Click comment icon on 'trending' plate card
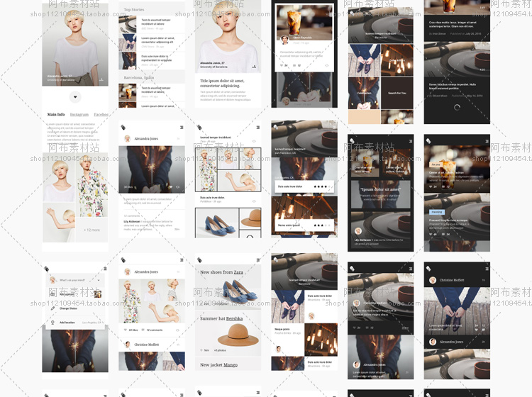Image resolution: width=532 pixels, height=397 pixels. click(x=443, y=234)
